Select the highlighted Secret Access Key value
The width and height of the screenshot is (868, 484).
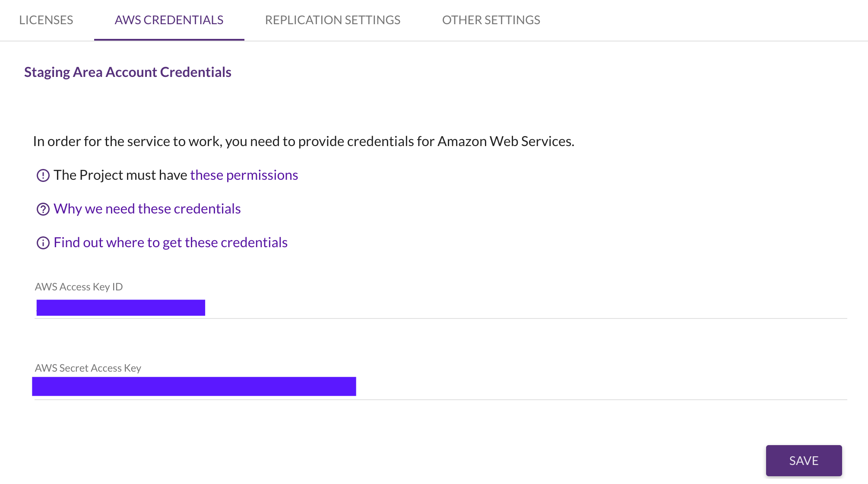point(193,386)
